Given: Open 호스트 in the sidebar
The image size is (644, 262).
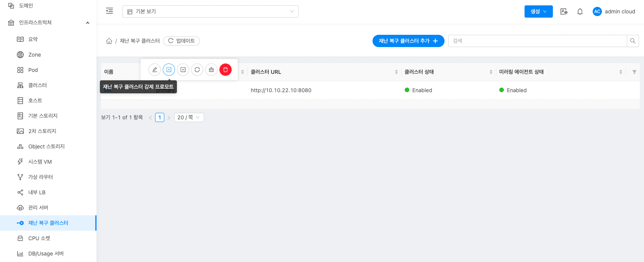Looking at the screenshot, I should pyautogui.click(x=35, y=101).
